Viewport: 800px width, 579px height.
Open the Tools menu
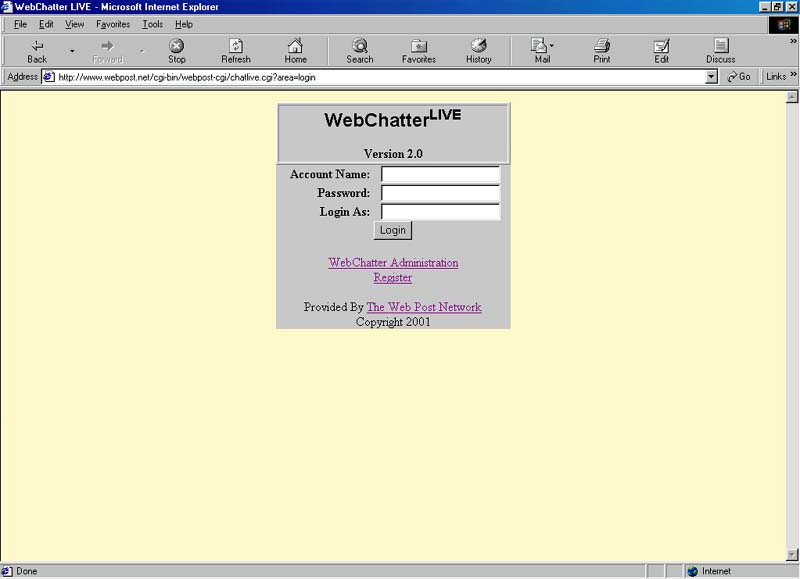click(x=152, y=24)
